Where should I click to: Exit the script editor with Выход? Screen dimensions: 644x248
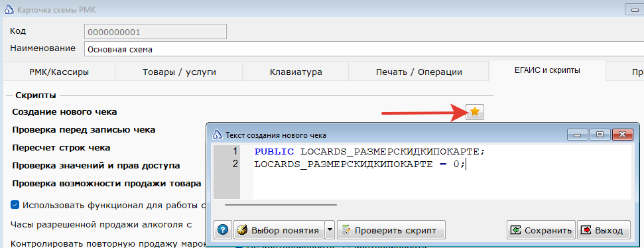pos(604,230)
